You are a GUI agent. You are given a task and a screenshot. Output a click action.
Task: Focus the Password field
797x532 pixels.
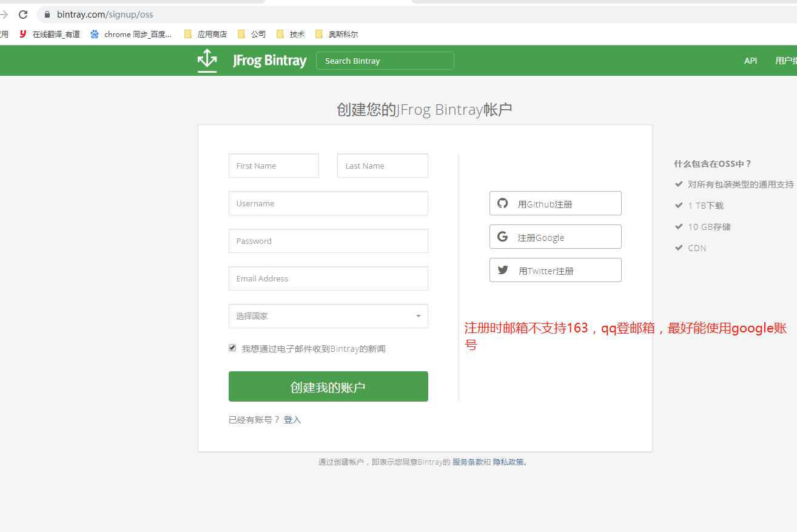tap(328, 241)
